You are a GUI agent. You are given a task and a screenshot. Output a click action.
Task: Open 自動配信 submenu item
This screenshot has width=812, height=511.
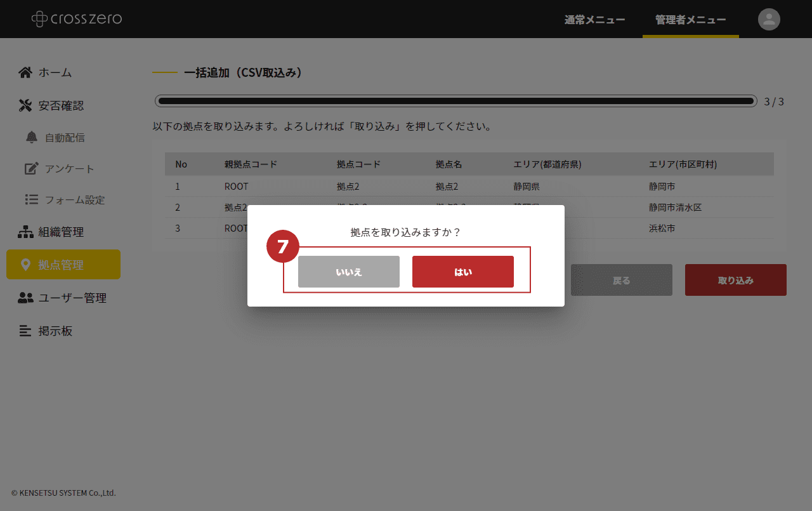(x=65, y=137)
